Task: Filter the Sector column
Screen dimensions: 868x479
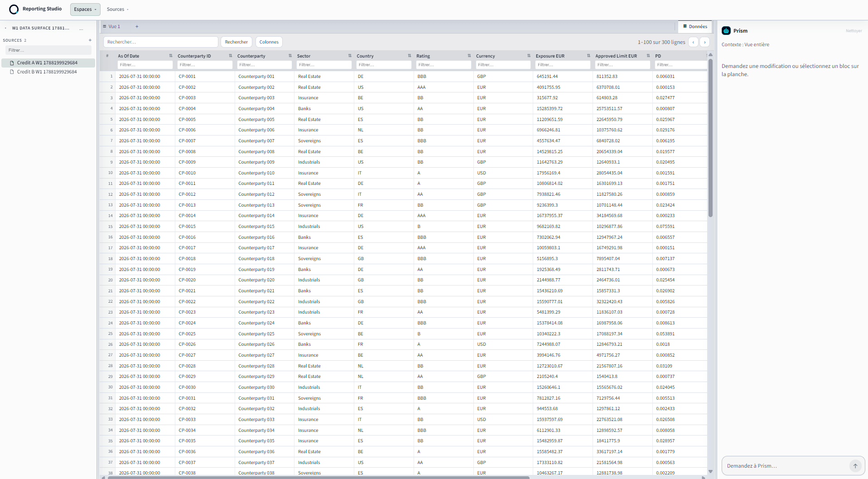Action: coord(324,65)
